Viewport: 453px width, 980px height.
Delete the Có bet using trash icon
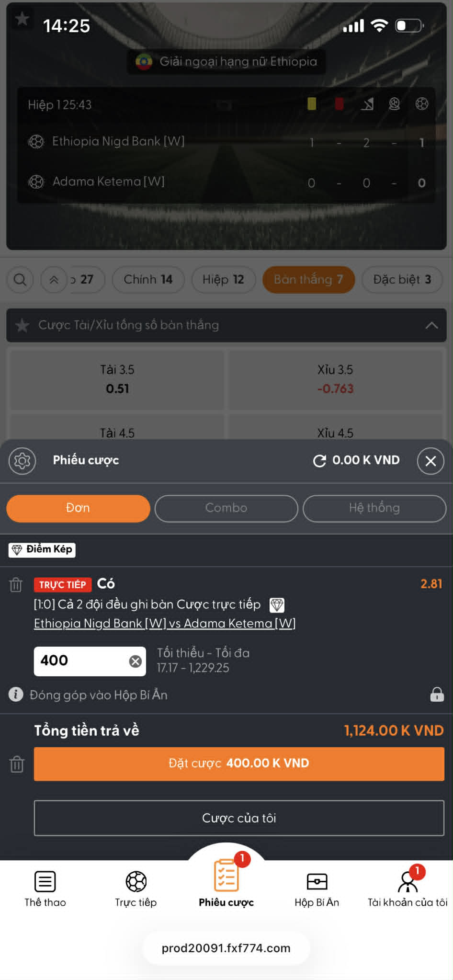pyautogui.click(x=16, y=585)
